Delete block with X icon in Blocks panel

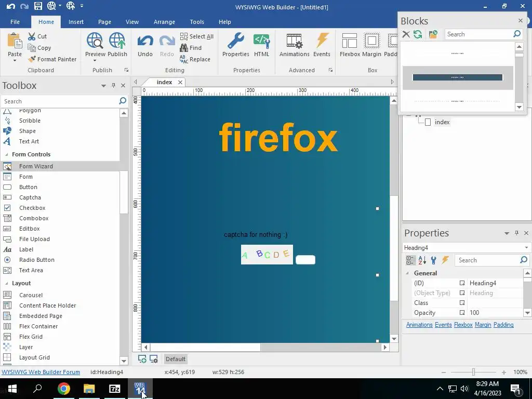point(406,34)
